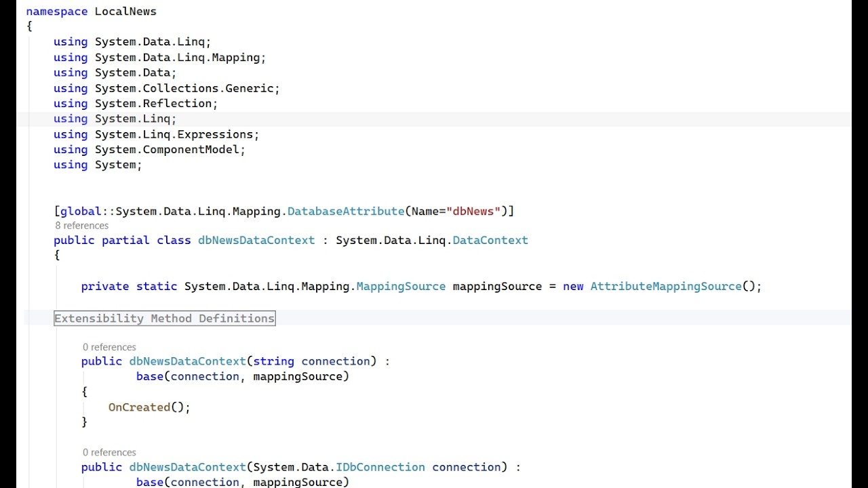The image size is (868, 488).
Task: Click the 'string' keyword in the constructor parameter
Action: click(274, 361)
